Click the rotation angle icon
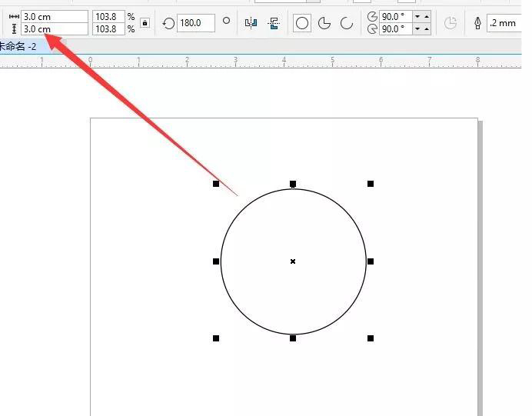This screenshot has height=416, width=532. [x=168, y=24]
